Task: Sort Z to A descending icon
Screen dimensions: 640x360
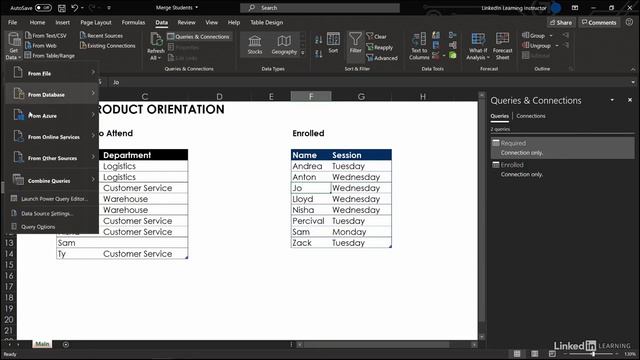Action: point(318,53)
